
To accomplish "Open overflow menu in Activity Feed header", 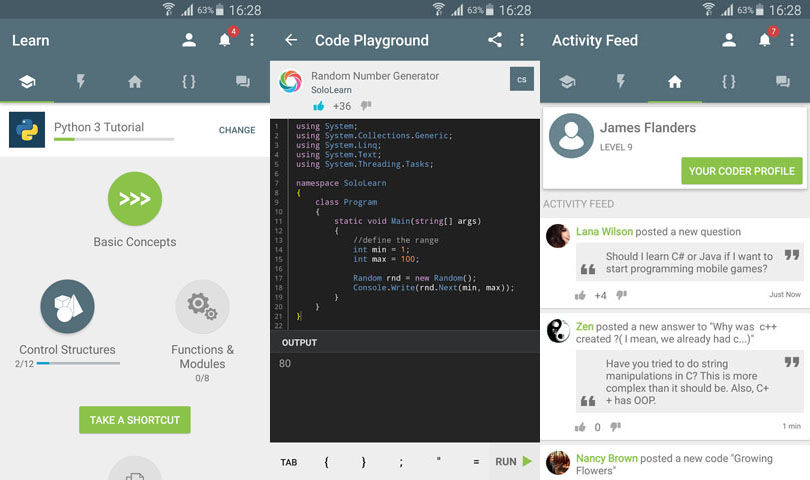I will click(791, 40).
